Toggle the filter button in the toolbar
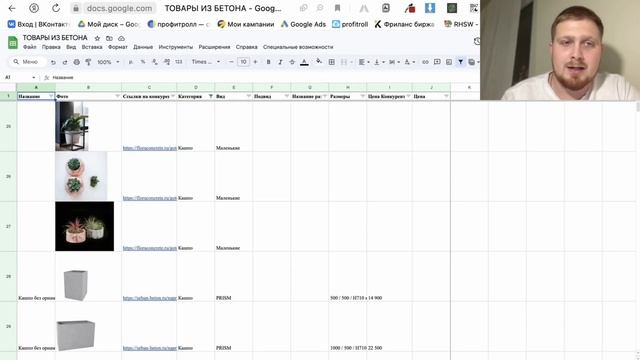Viewport: 640px width, 360px height. 460,62
